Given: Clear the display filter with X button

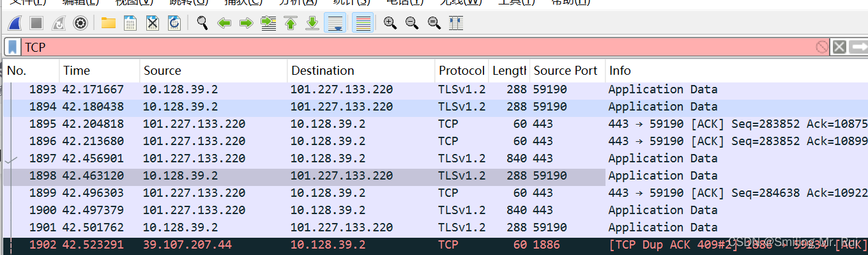Looking at the screenshot, I should 839,47.
